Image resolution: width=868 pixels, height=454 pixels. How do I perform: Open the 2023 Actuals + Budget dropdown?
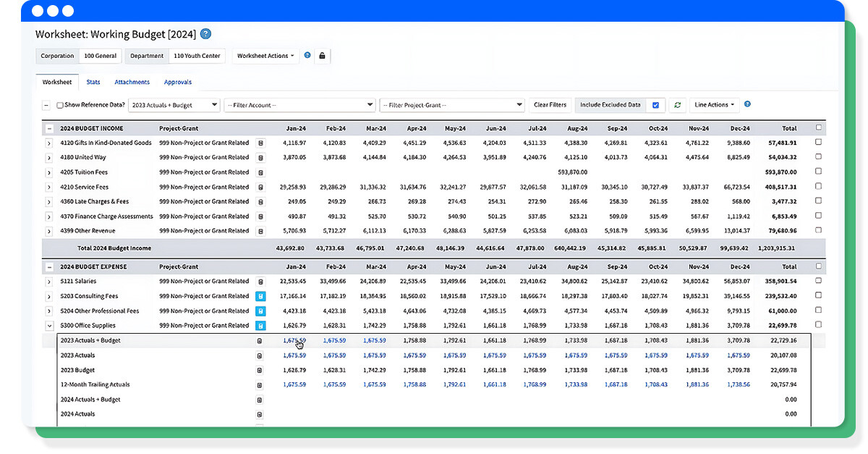point(174,104)
